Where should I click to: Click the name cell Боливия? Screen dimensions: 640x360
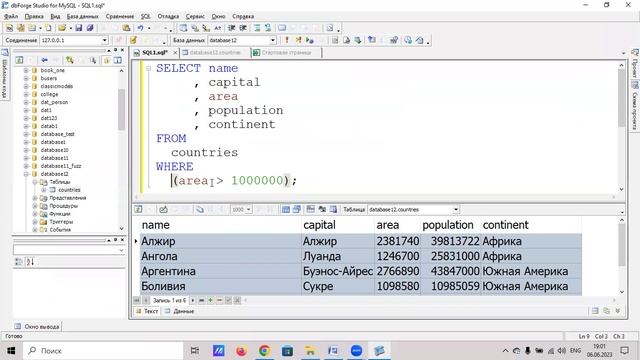220,287
